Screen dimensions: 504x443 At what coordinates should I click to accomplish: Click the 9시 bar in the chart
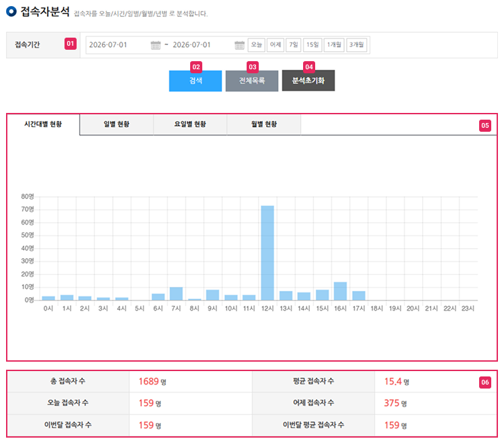coord(212,295)
